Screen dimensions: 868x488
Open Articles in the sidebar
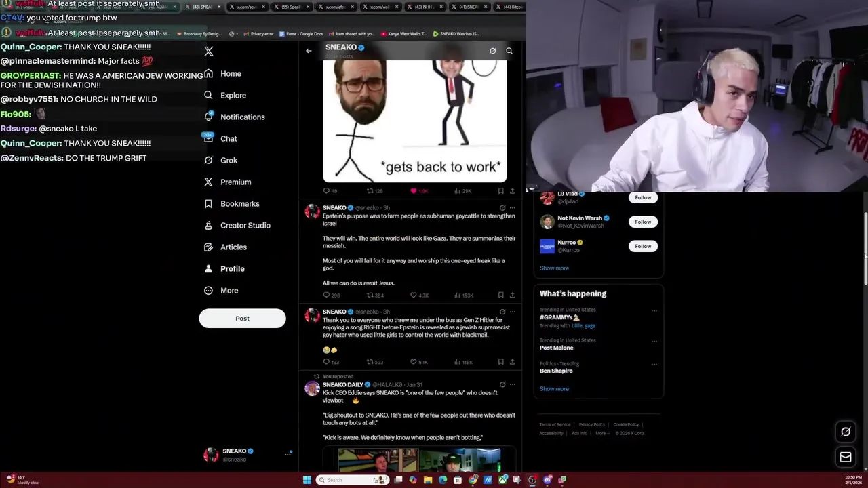click(x=225, y=247)
